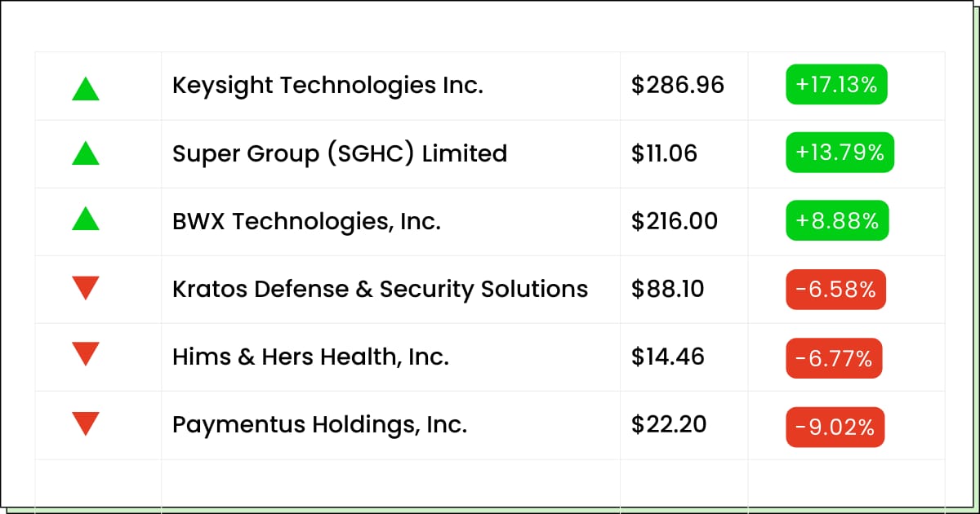The height and width of the screenshot is (514, 980).
Task: Click the red down arrow next to Paymentus Holdings
Action: (x=86, y=424)
